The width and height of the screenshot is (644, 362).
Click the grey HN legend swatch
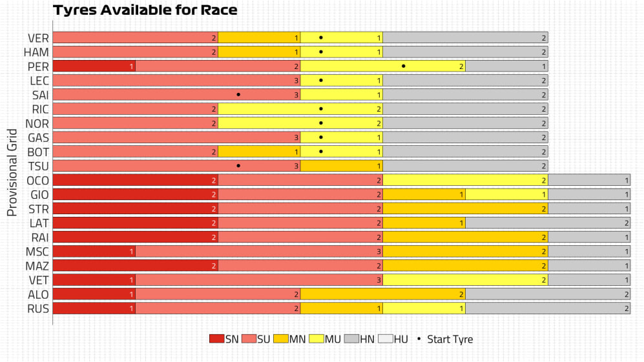click(x=351, y=339)
